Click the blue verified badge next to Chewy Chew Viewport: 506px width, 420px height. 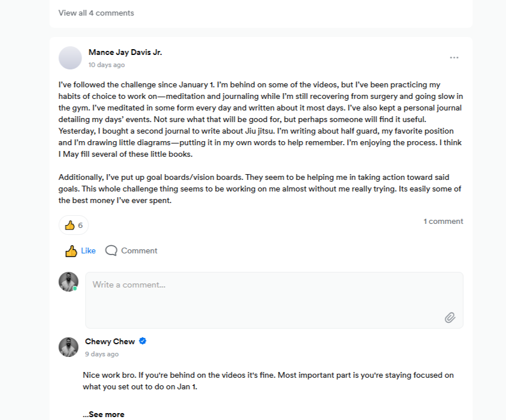coord(143,341)
